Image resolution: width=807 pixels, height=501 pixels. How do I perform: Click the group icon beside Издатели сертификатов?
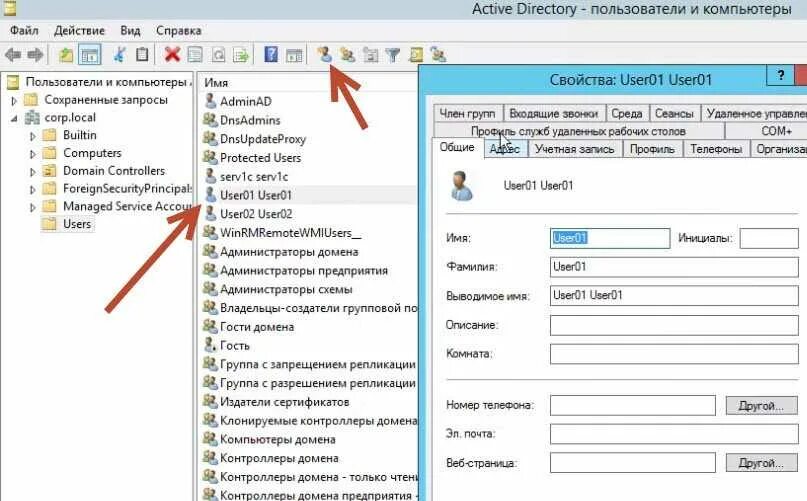(x=210, y=401)
